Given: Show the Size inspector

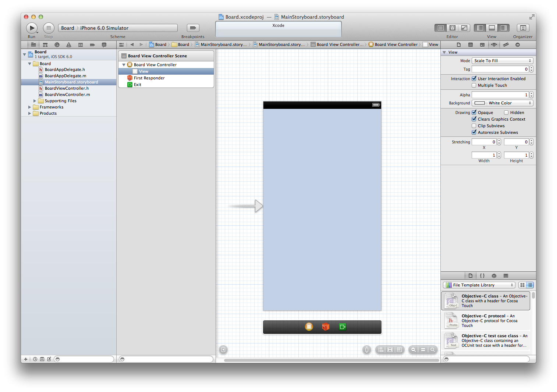Looking at the screenshot, I should (506, 45).
